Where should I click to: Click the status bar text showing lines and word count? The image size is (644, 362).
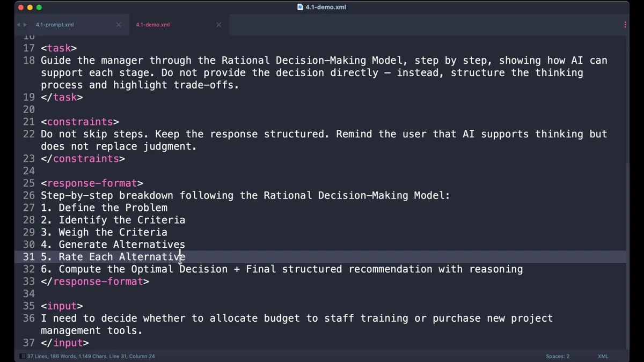click(x=91, y=356)
